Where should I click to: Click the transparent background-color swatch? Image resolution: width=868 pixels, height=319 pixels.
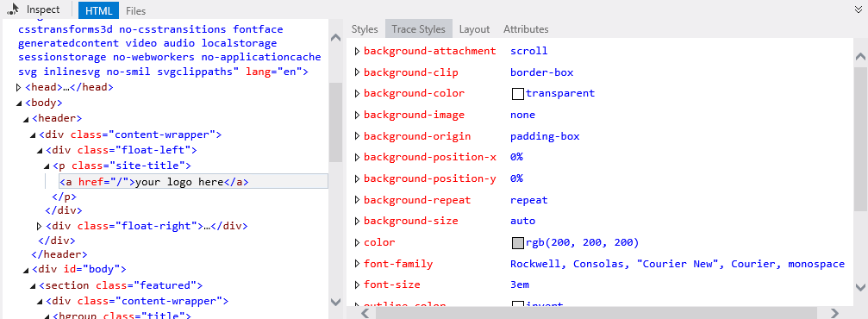click(x=517, y=94)
